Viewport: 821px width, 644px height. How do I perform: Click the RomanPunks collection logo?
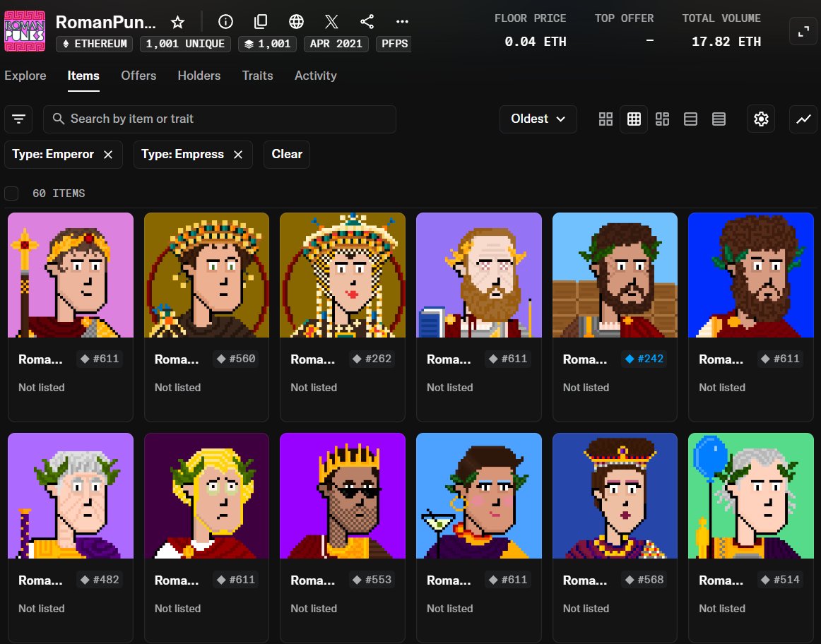25,31
